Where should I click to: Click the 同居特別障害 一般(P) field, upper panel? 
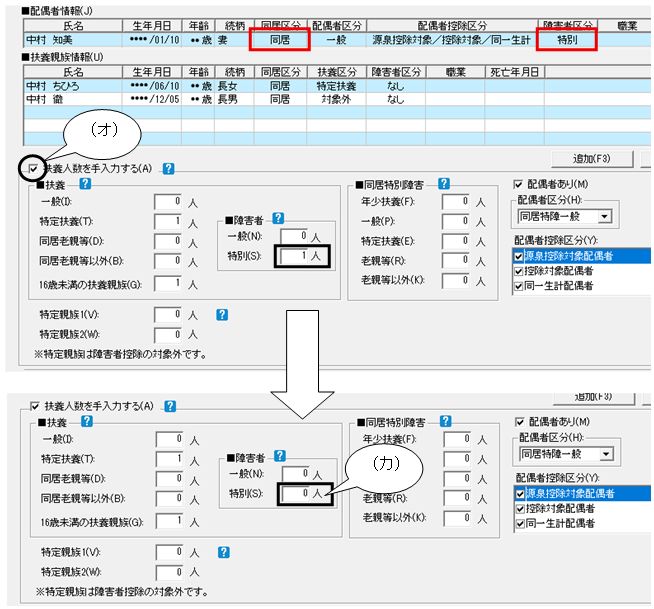[x=456, y=221]
